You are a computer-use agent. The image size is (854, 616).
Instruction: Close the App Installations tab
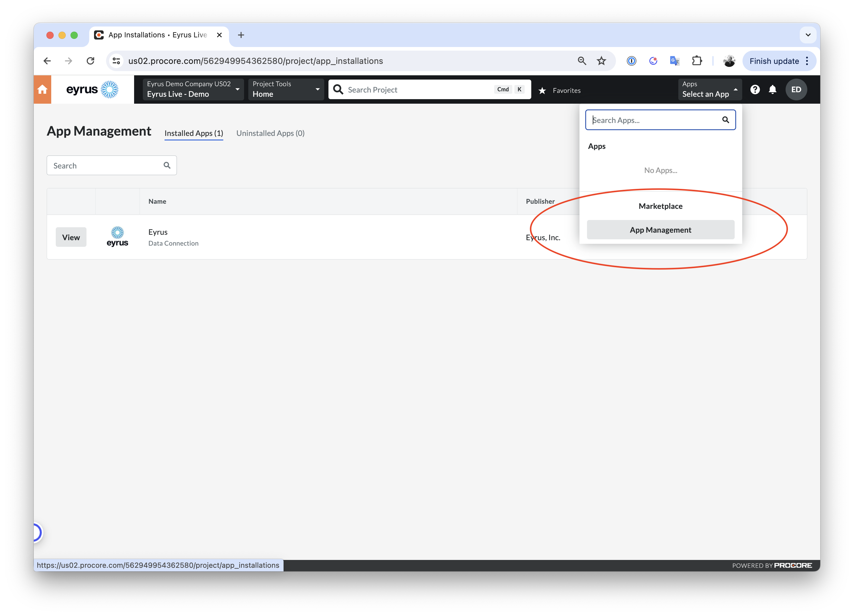[219, 35]
